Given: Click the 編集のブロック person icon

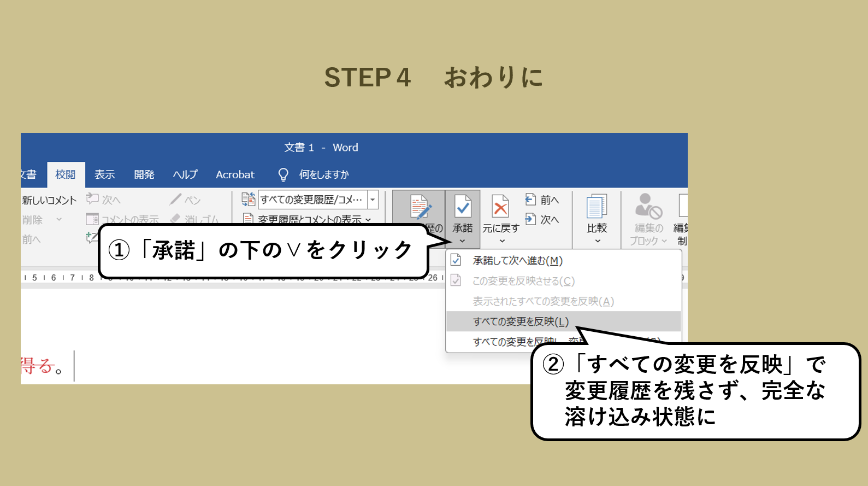Looking at the screenshot, I should coord(648,207).
